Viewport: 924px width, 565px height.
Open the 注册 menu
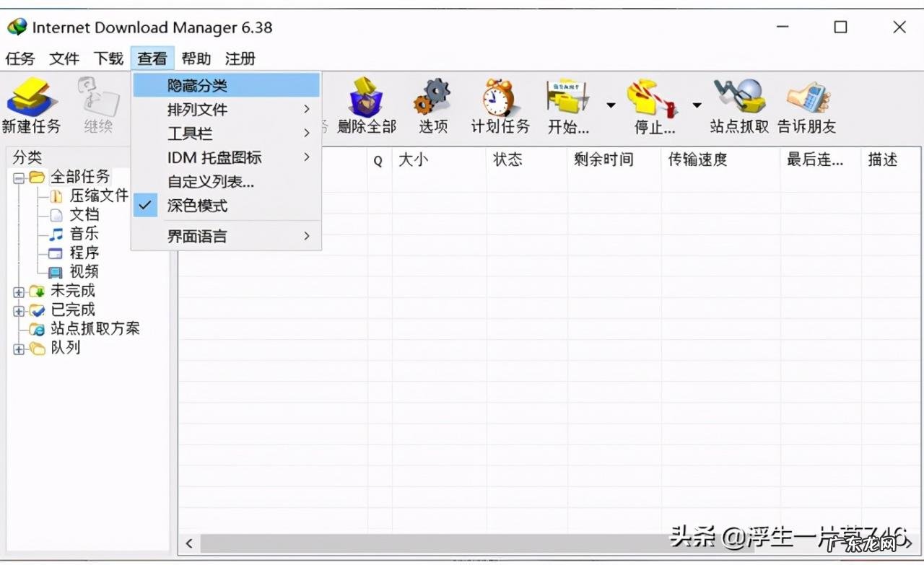[x=240, y=58]
